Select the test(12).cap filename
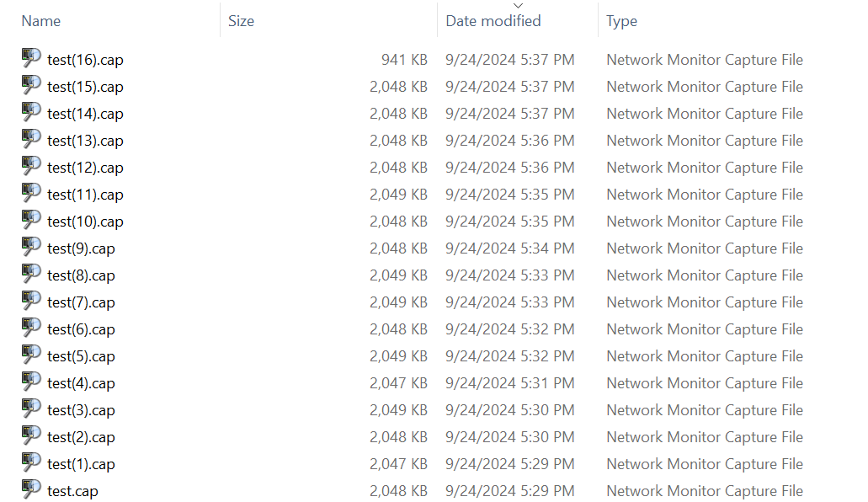868x502 pixels. 85,168
